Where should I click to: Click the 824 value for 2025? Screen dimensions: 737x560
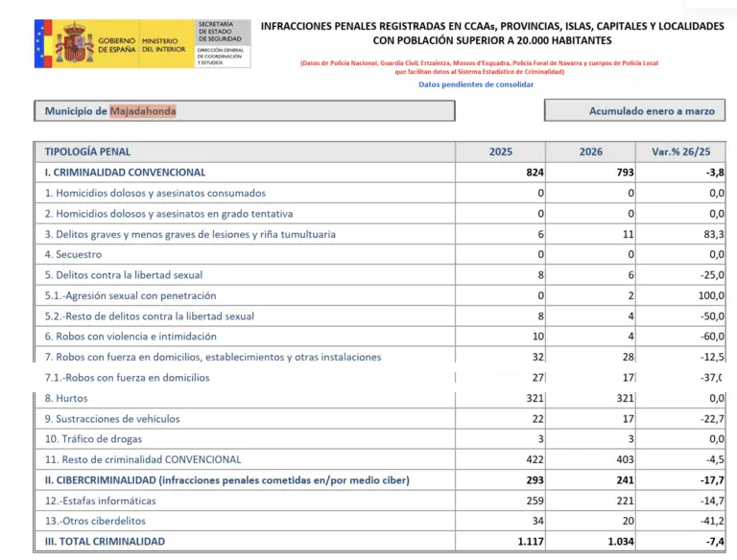[535, 173]
